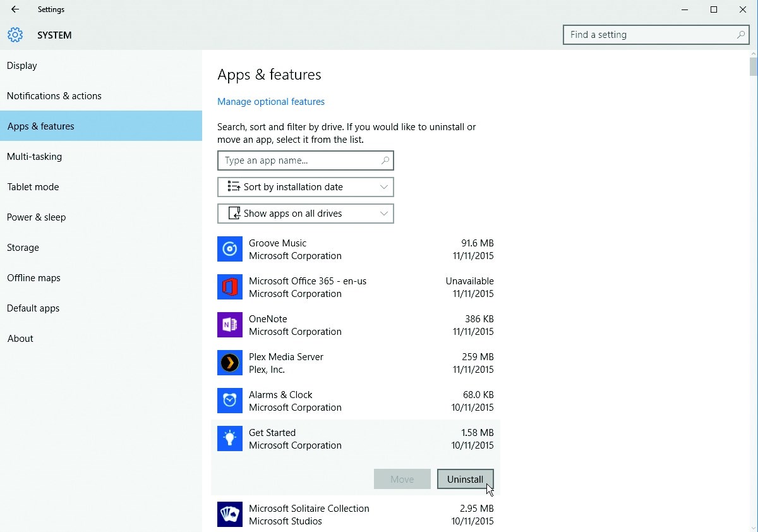Click the System settings gear icon

[15, 35]
